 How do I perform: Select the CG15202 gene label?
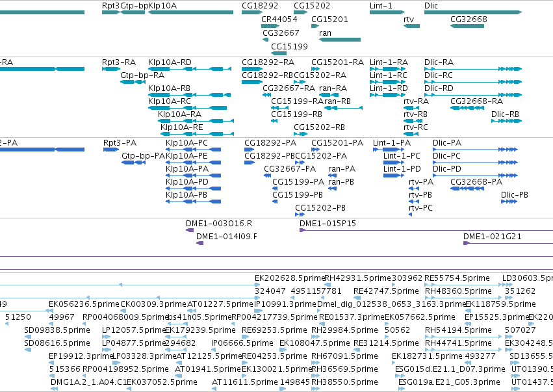pyautogui.click(x=312, y=6)
